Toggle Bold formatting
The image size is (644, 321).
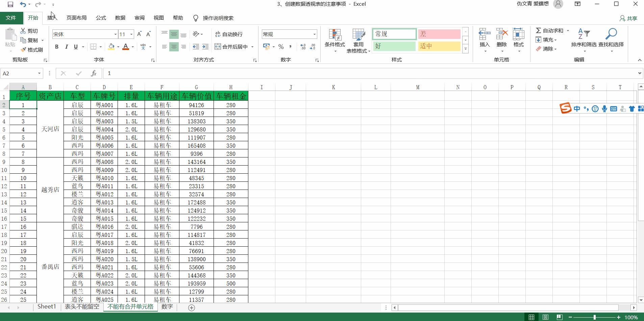click(57, 47)
